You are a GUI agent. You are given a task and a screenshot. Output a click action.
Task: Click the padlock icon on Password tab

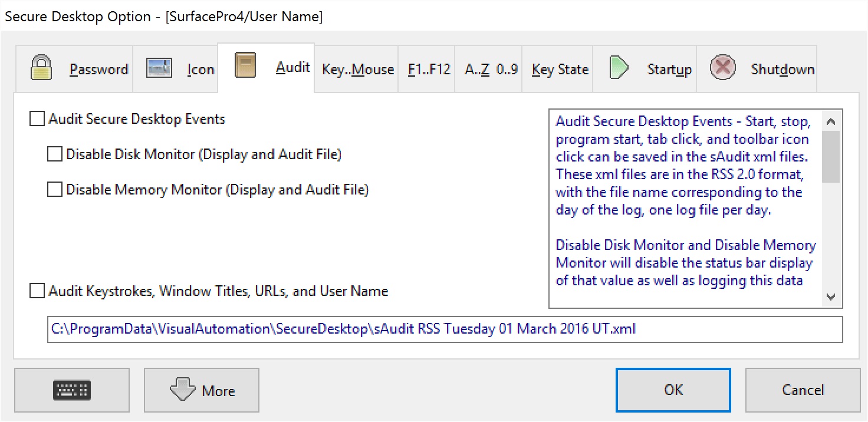click(x=41, y=68)
